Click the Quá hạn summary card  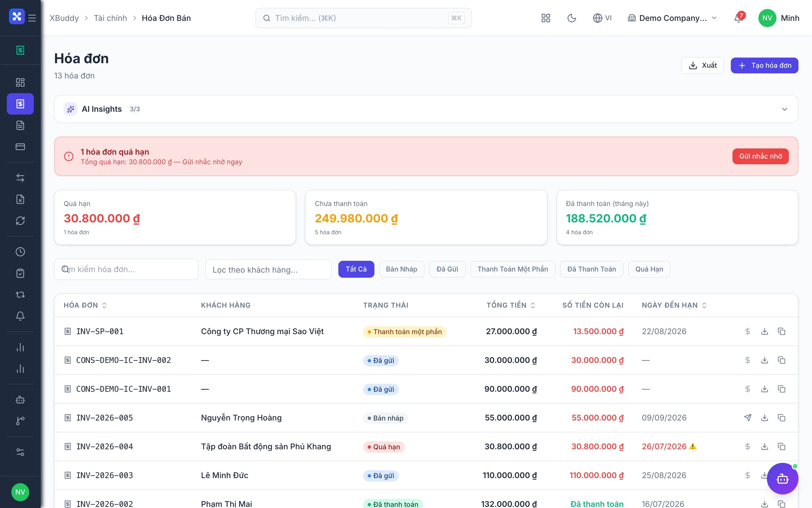pyautogui.click(x=175, y=217)
